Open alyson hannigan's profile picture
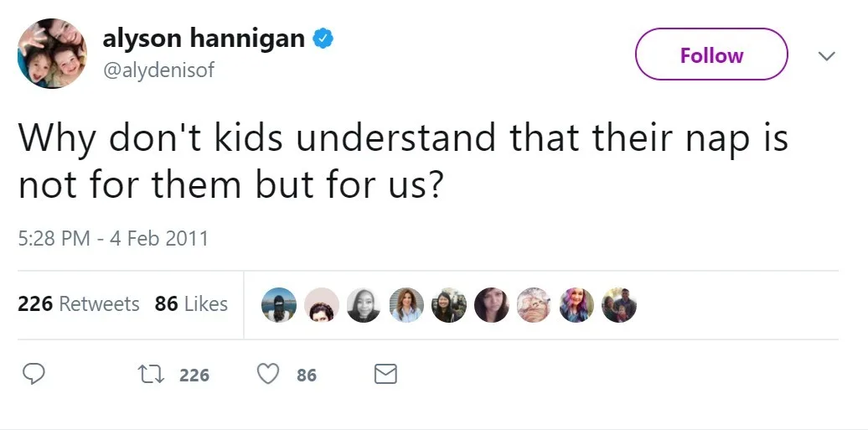 pyautogui.click(x=52, y=53)
